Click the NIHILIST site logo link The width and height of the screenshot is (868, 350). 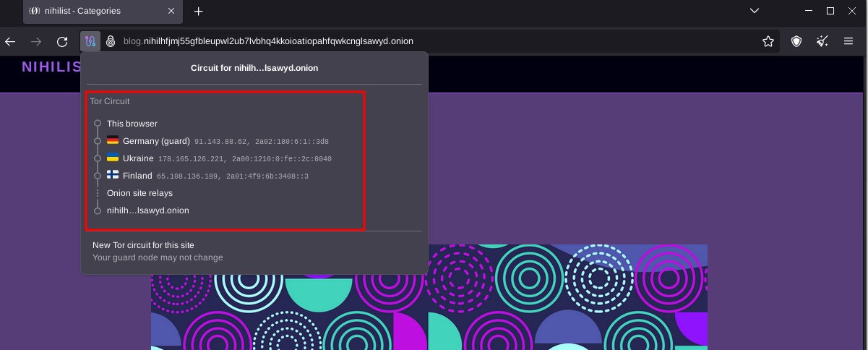click(51, 67)
